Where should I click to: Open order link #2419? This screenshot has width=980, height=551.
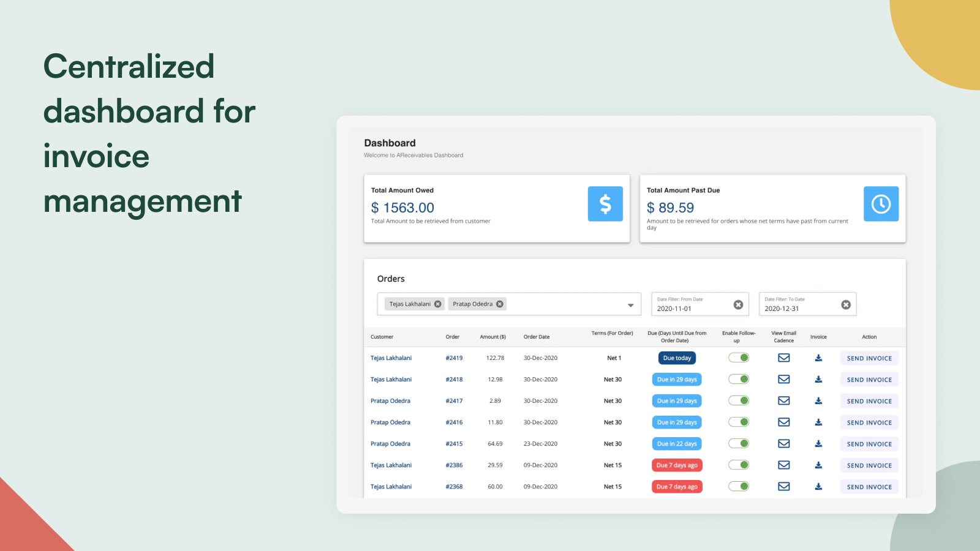[454, 358]
